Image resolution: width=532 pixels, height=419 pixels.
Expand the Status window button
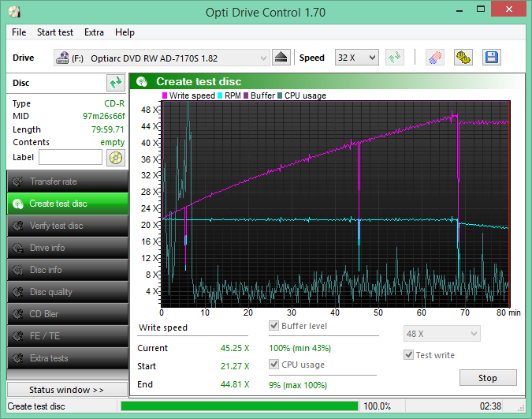point(67,390)
